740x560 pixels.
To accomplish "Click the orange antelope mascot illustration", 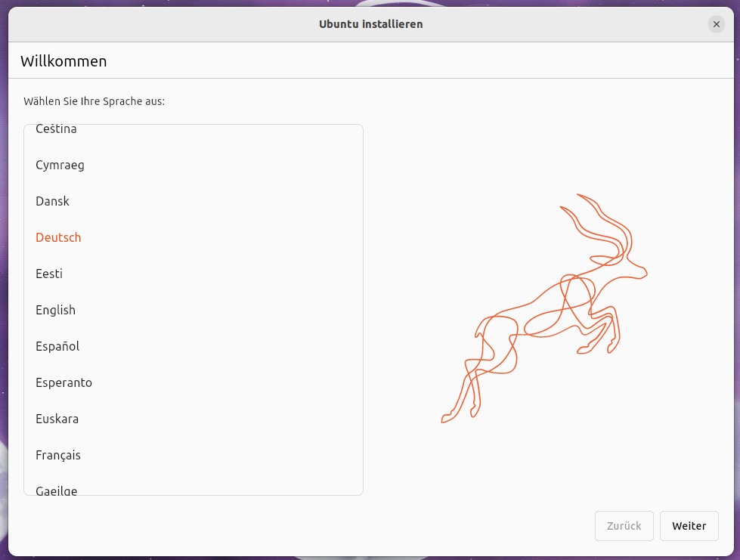I will tap(544, 310).
